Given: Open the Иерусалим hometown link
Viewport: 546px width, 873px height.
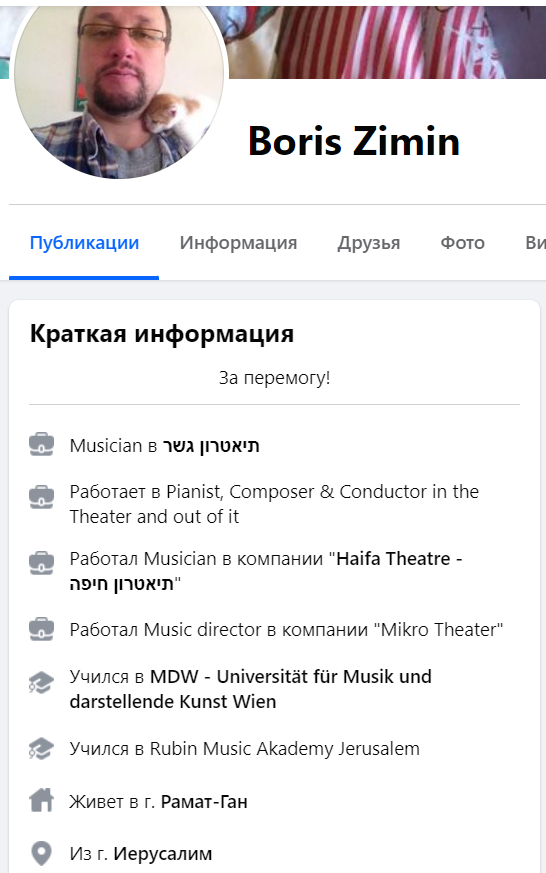Looking at the screenshot, I should [163, 854].
